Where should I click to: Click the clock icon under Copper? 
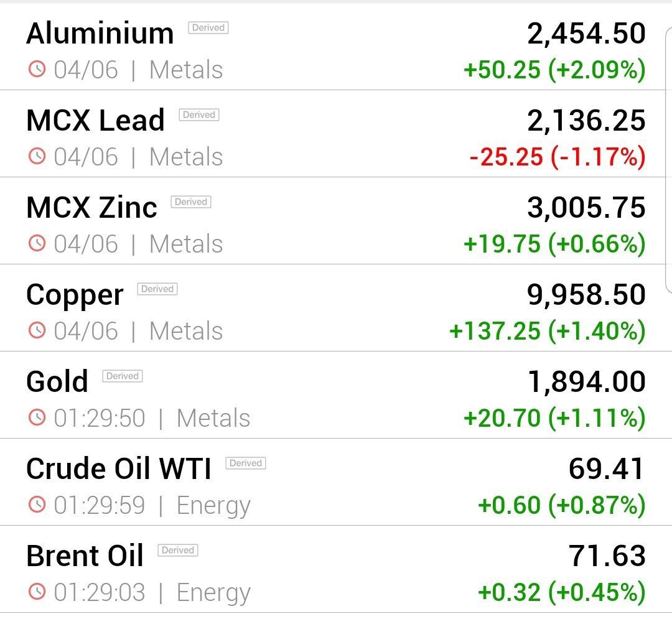[x=37, y=330]
